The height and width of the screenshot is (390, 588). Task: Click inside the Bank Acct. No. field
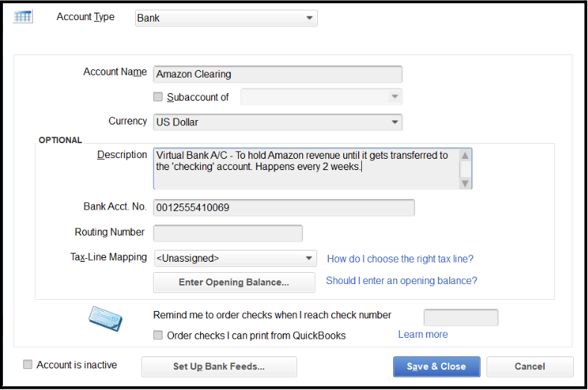284,208
